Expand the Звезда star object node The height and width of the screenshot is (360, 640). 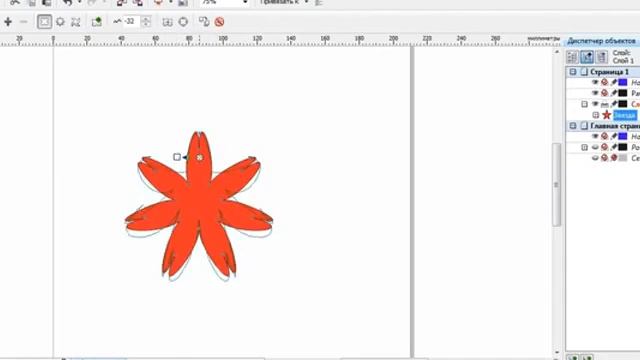(x=596, y=115)
